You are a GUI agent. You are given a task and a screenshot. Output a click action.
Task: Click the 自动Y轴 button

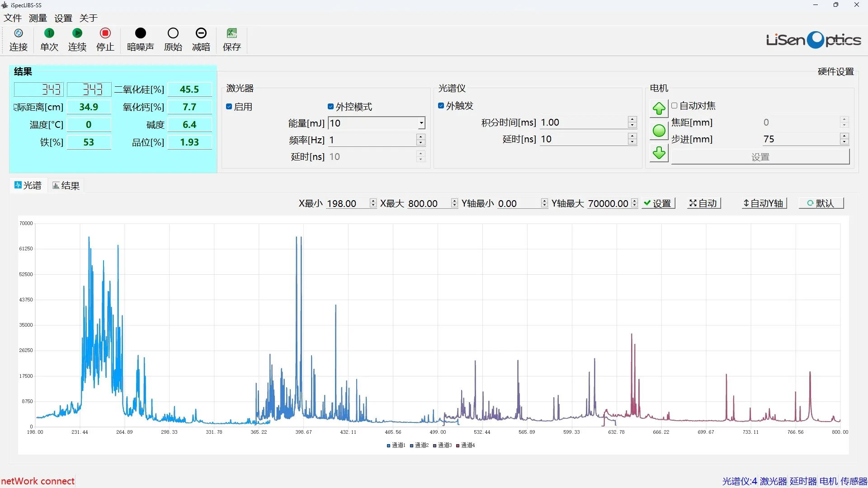(764, 203)
